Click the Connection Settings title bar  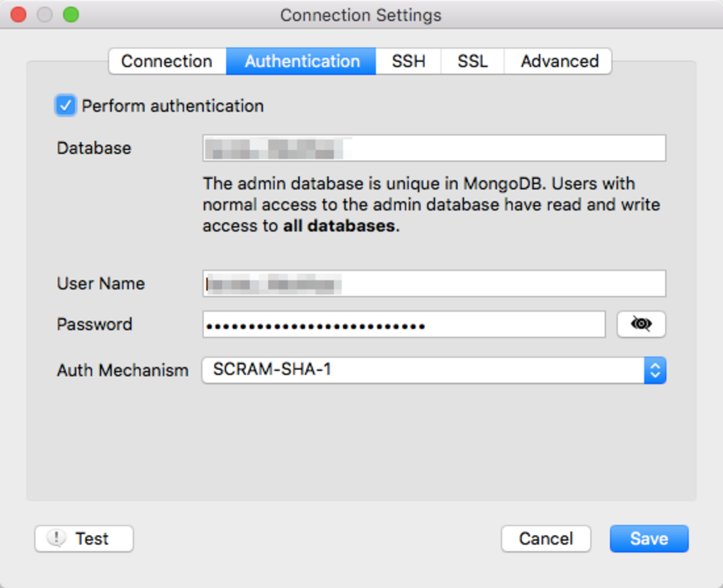tap(360, 15)
